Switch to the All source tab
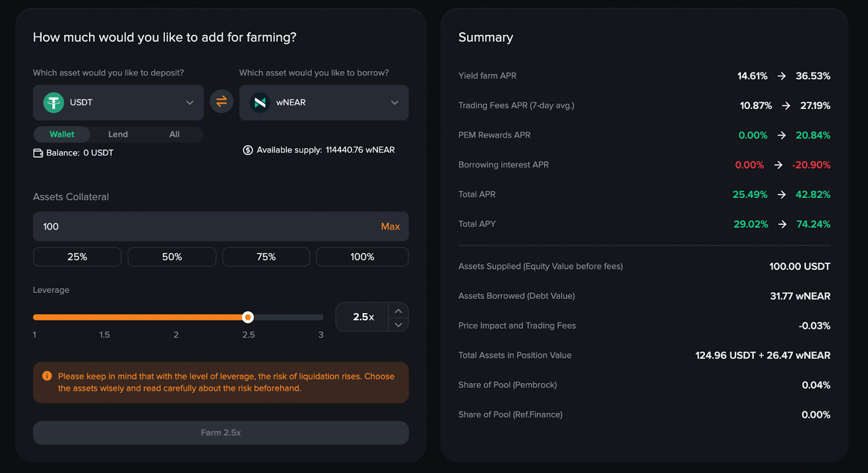 [x=174, y=135]
